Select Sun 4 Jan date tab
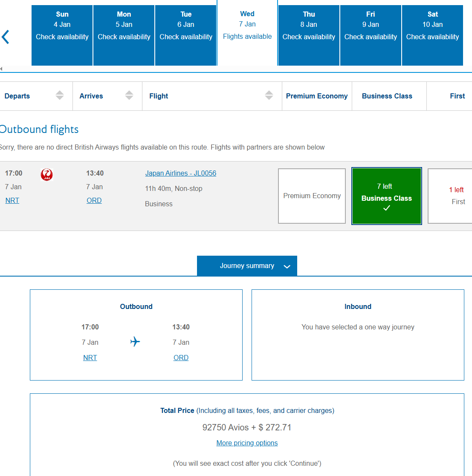 point(62,35)
